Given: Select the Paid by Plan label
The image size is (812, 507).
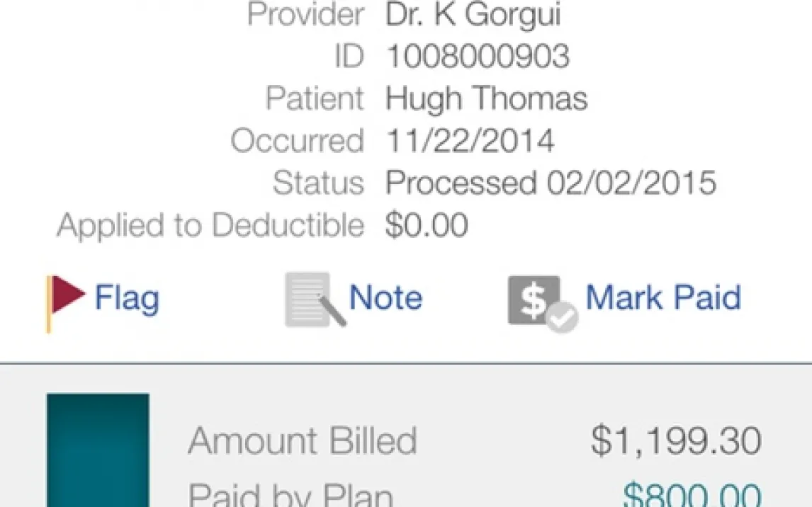Looking at the screenshot, I should point(291,494).
